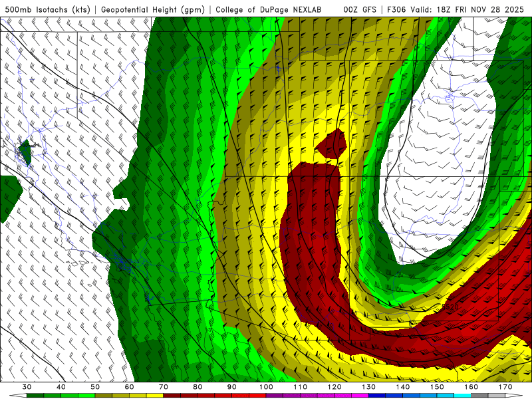This screenshot has width=532, height=399.
Task: Click the legend value "130"
Action: [368, 387]
